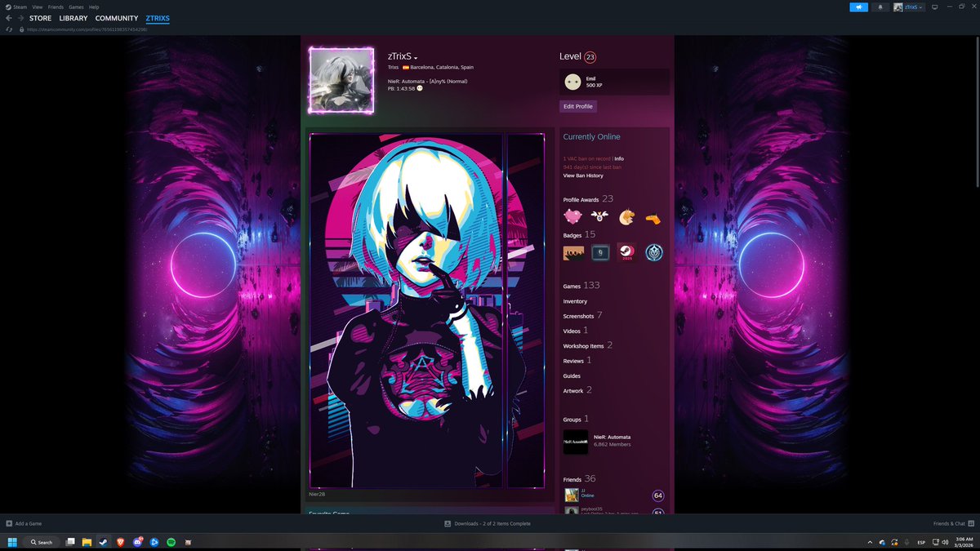The image size is (980, 551).
Task: Open Friends & Chat at bottom right
Action: (x=952, y=523)
